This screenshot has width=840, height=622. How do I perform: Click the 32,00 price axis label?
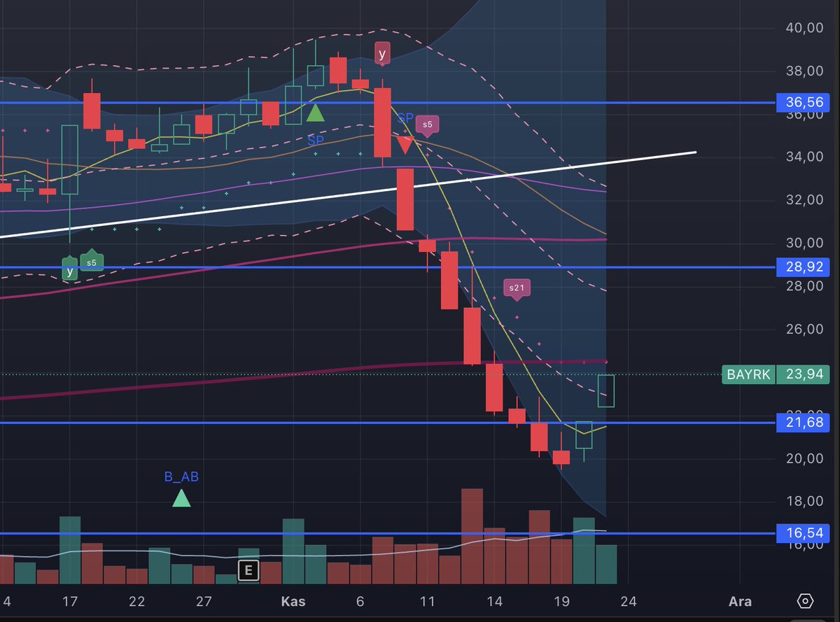(x=804, y=200)
